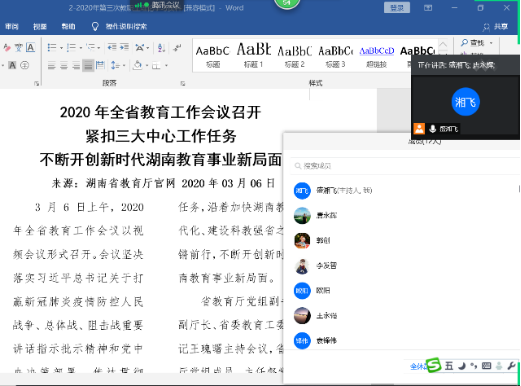This screenshot has height=386, width=521.
Task: Click the enclosed character circle icon
Action: (25, 65)
